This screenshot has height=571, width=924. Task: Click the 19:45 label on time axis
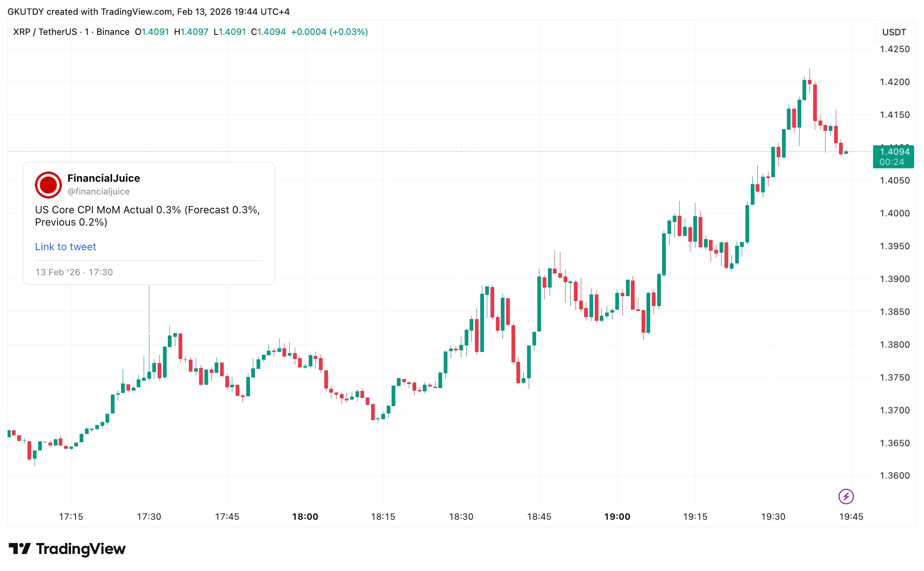[x=851, y=516]
